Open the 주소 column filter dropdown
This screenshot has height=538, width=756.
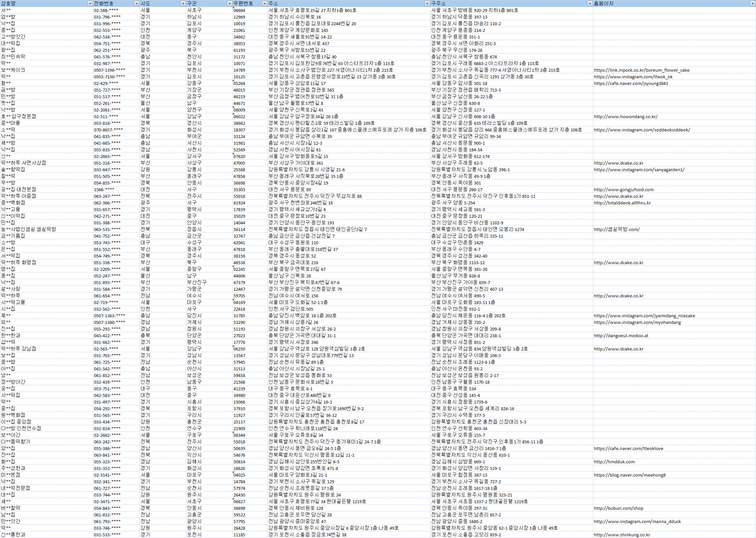[x=427, y=4]
